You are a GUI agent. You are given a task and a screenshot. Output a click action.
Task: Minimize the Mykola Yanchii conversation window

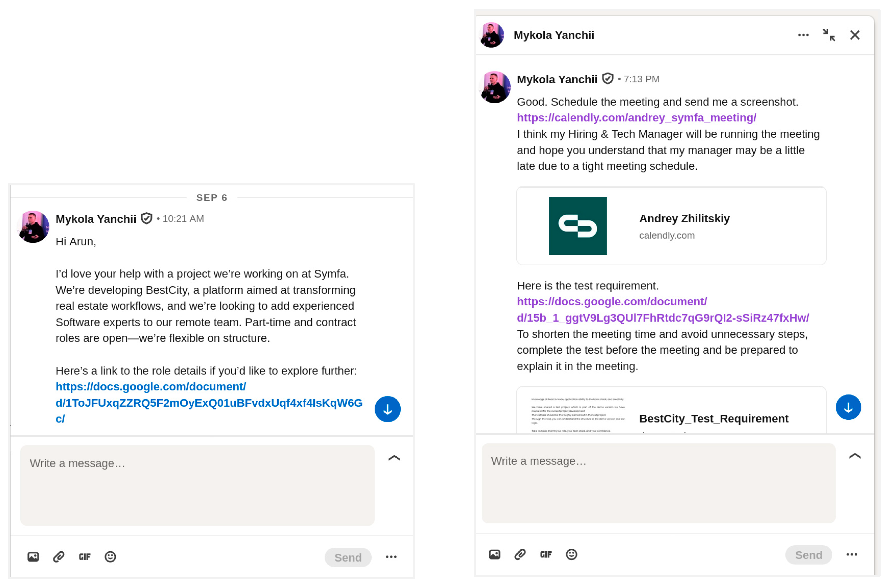pos(829,35)
